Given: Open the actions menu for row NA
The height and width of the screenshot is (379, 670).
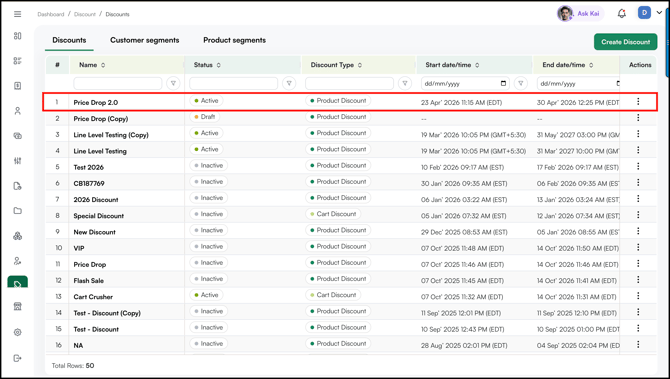Looking at the screenshot, I should pyautogui.click(x=638, y=344).
